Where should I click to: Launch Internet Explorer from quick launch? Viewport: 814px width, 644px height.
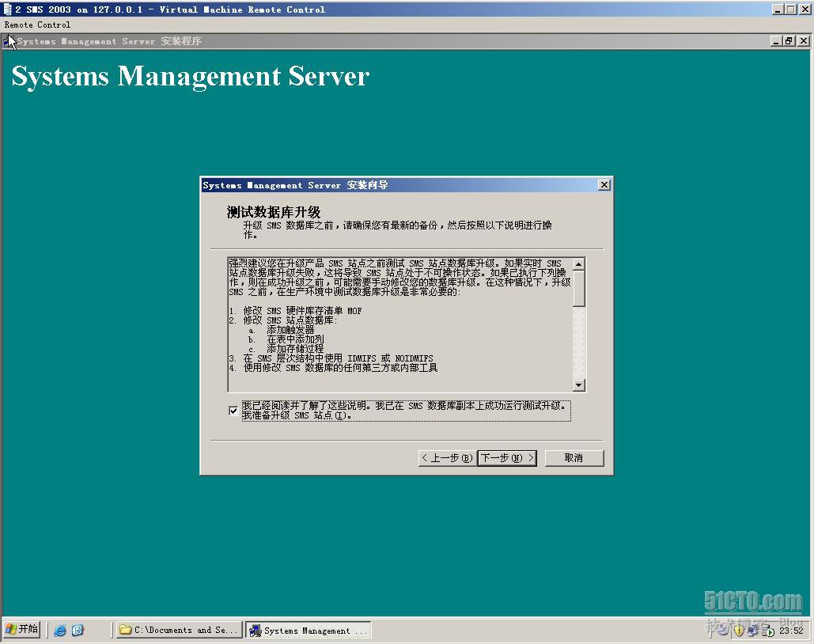coord(60,631)
